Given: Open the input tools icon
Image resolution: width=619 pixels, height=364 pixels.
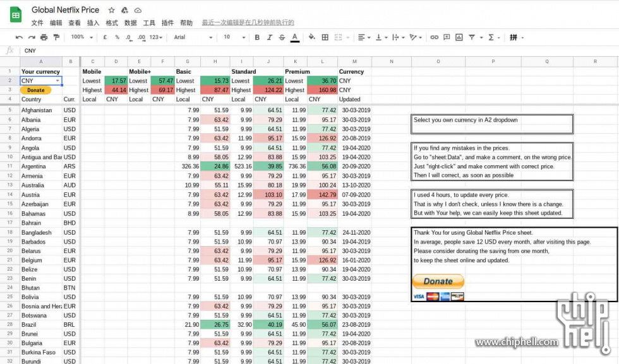Looking at the screenshot, I should [x=513, y=37].
